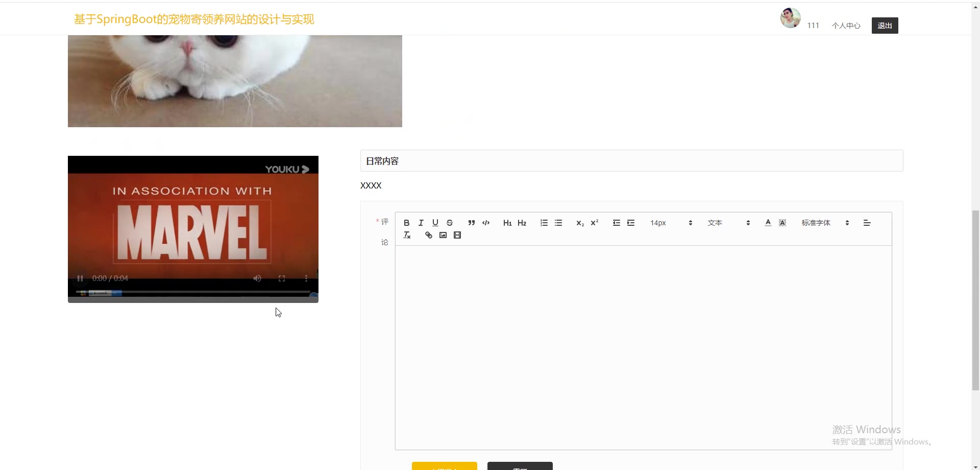
Task: Insert an image into the comment
Action: (x=443, y=235)
